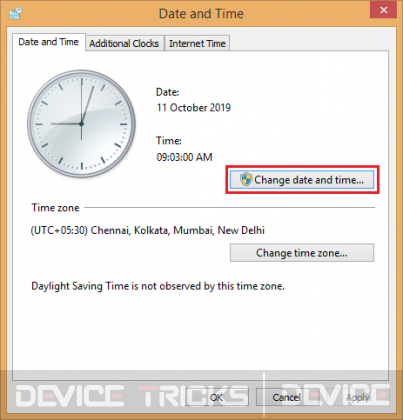Switch to the Additional Clocks tab
This screenshot has width=403, height=420.
[124, 43]
